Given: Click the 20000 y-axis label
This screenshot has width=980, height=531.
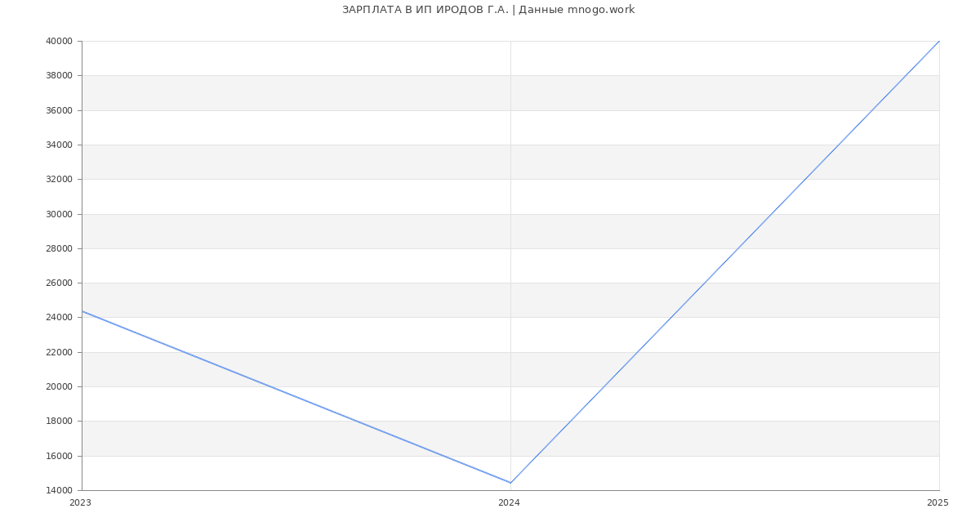Looking at the screenshot, I should [60, 386].
